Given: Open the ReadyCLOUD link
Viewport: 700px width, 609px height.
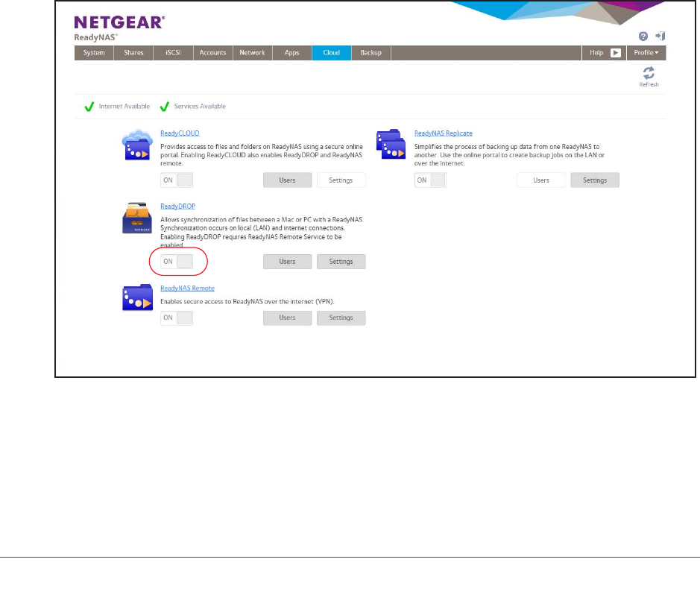Looking at the screenshot, I should [x=180, y=133].
